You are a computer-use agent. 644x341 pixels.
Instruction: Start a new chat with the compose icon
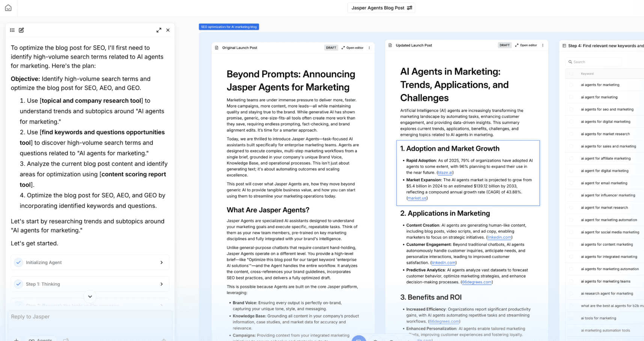[21, 30]
